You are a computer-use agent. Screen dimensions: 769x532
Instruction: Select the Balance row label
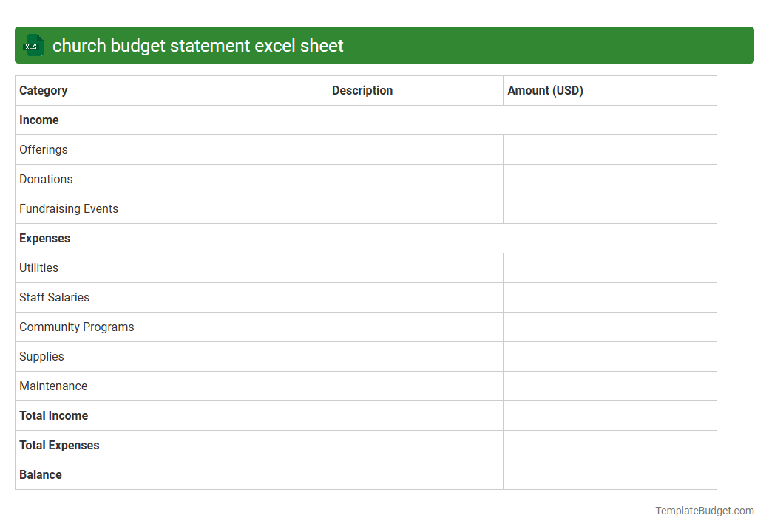pyautogui.click(x=41, y=474)
